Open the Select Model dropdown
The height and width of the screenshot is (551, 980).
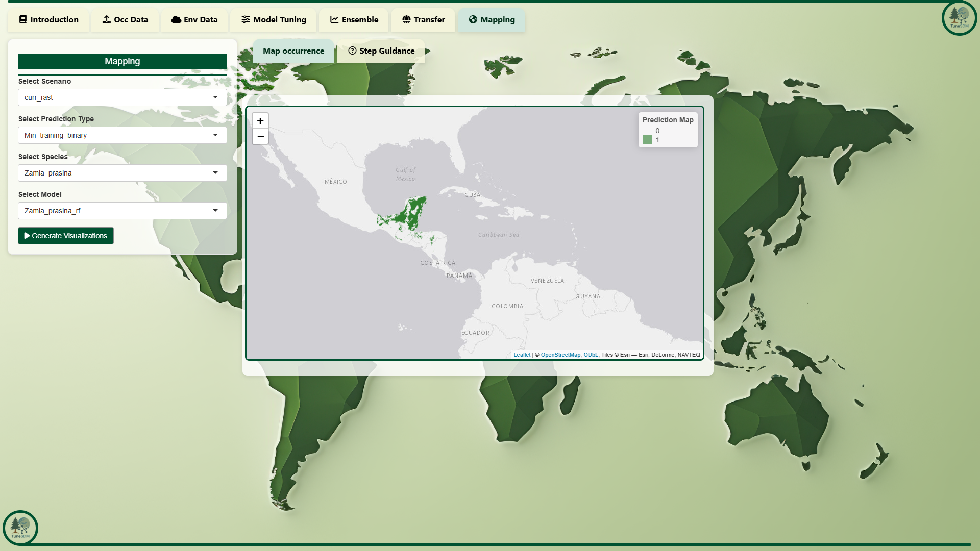tap(122, 211)
